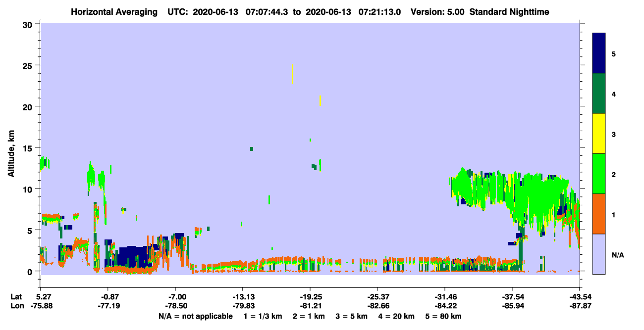Click the latitude value '-13.13'

tap(242, 297)
